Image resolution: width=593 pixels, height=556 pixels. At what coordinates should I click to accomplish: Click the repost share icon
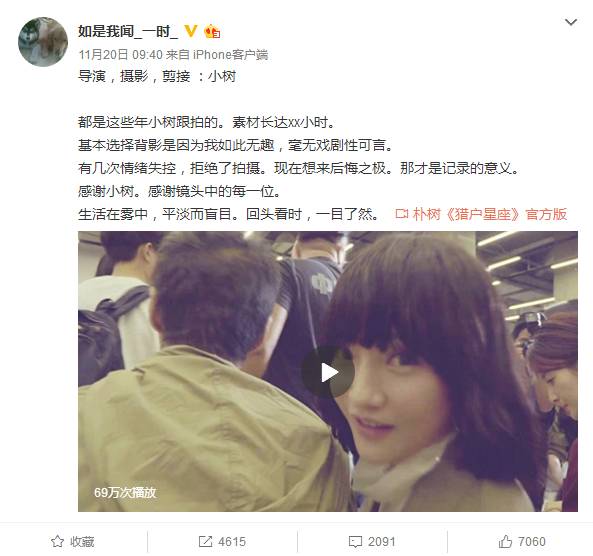point(205,542)
